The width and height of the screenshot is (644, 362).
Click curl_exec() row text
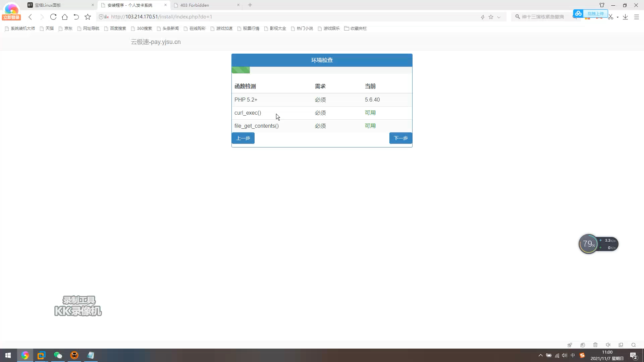[248, 113]
